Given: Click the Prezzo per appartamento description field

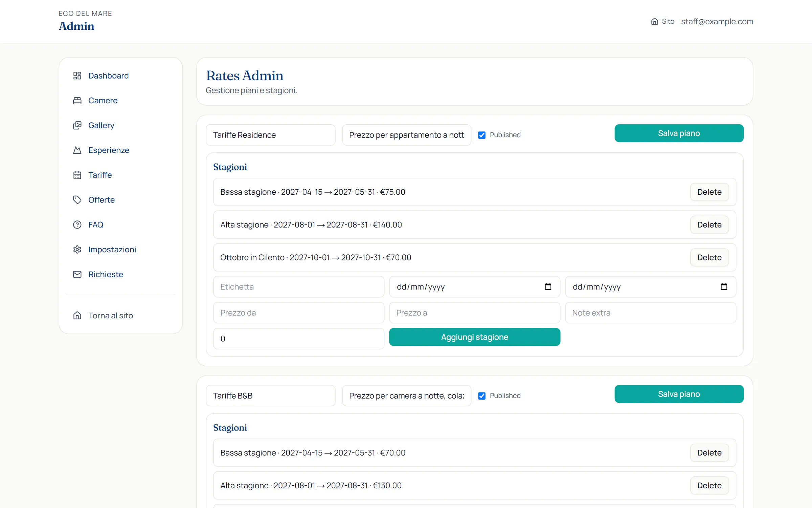Looking at the screenshot, I should (x=406, y=135).
